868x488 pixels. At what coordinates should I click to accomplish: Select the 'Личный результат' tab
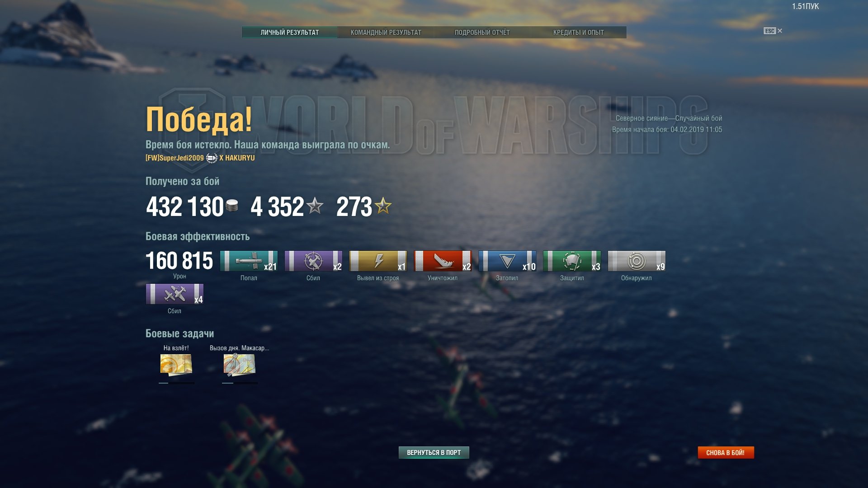[290, 32]
